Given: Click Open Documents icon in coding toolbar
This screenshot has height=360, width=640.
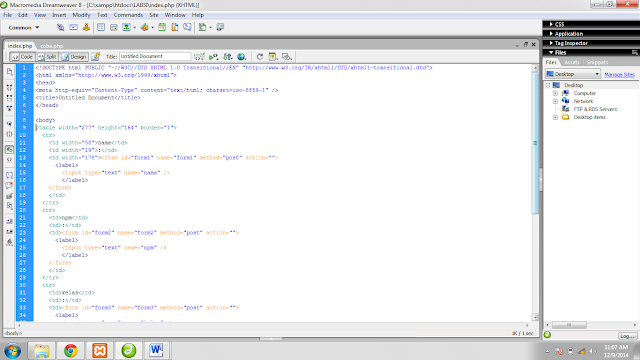Looking at the screenshot, I should (9, 72).
